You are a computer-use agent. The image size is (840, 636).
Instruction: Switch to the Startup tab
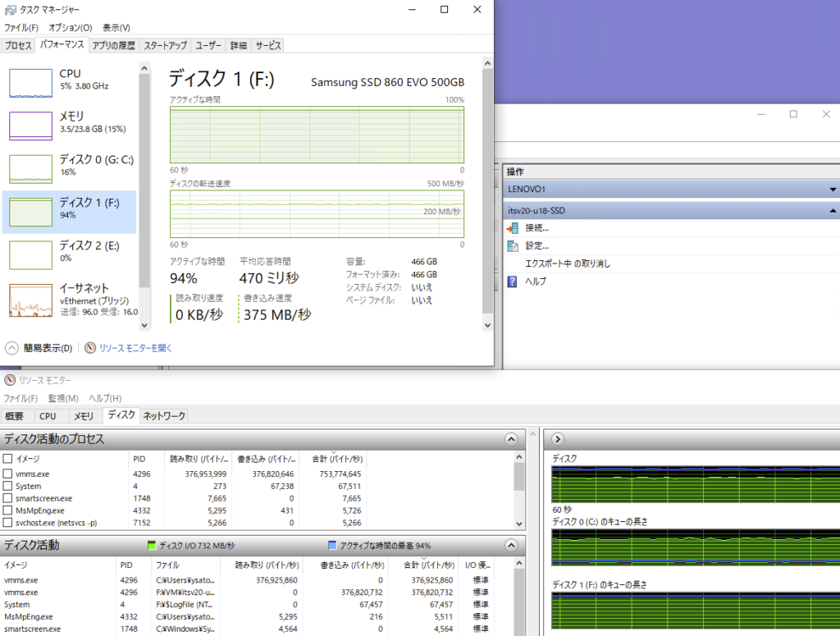click(x=165, y=46)
